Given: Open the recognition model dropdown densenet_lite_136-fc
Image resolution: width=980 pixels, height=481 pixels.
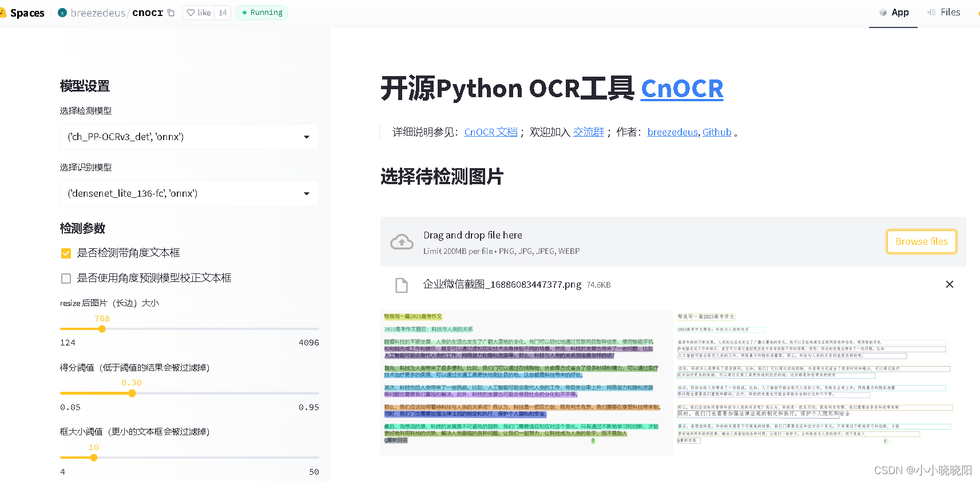Looking at the screenshot, I should coord(189,193).
